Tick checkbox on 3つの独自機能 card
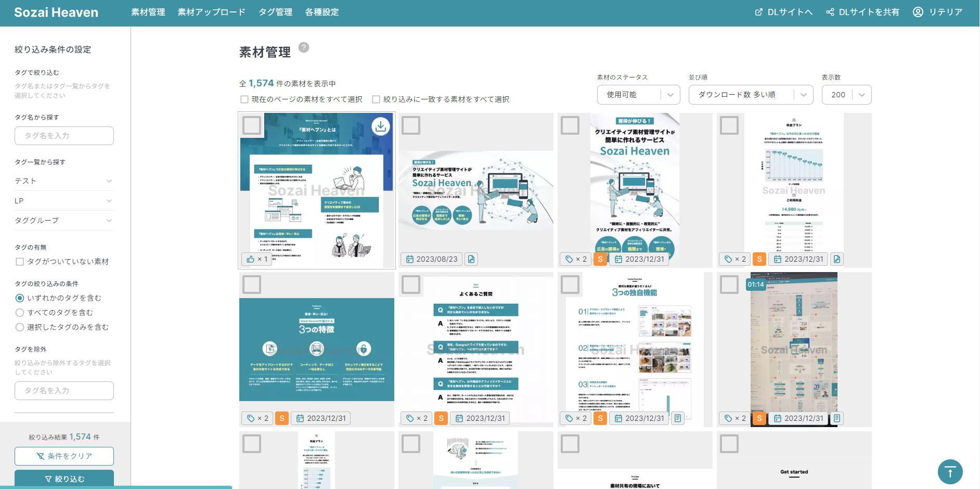This screenshot has height=489, width=980. (x=570, y=285)
